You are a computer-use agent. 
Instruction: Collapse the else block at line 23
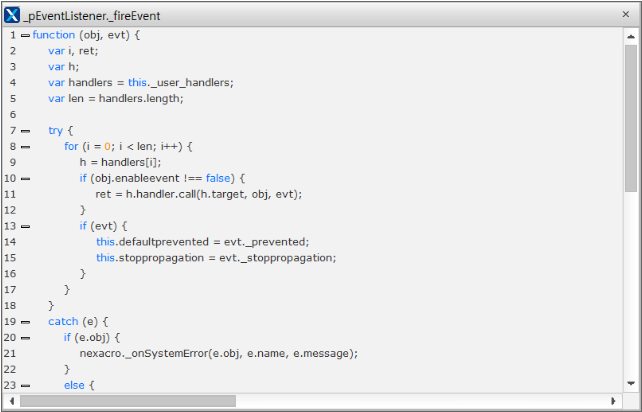[x=25, y=385]
